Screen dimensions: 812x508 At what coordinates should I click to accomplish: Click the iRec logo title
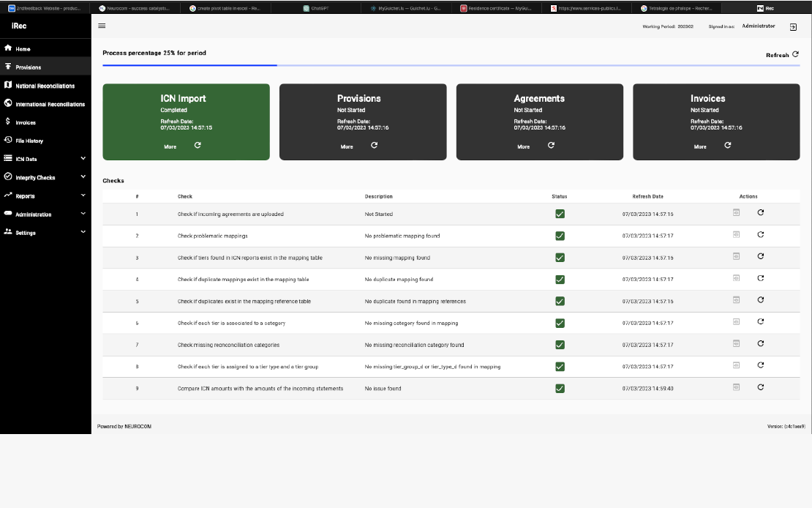pos(19,26)
